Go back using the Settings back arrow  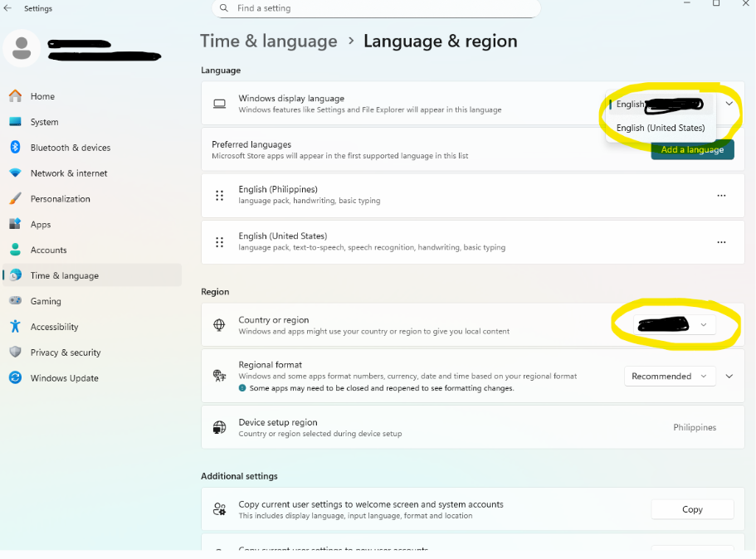point(7,7)
